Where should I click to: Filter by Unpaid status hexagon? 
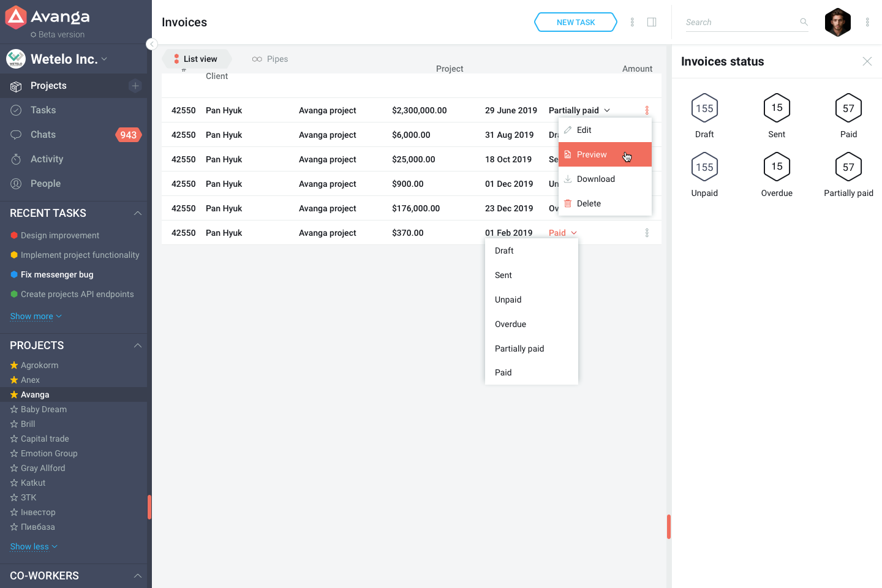704,167
